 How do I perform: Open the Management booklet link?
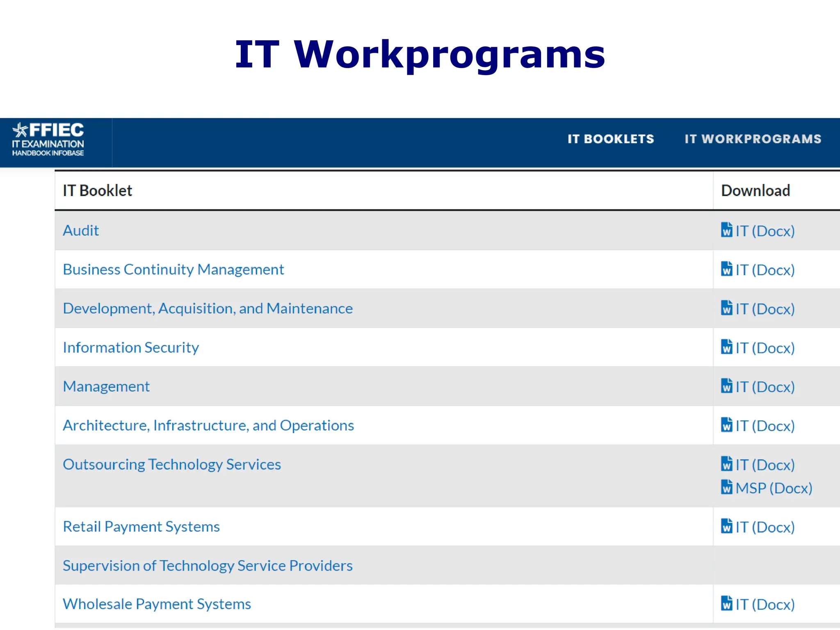pyautogui.click(x=106, y=386)
